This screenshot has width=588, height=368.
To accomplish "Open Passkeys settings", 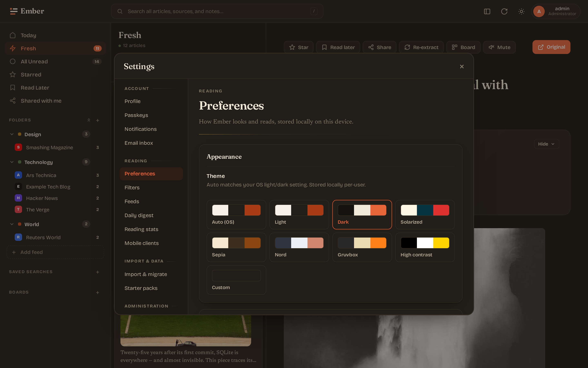I will [x=151, y=115].
